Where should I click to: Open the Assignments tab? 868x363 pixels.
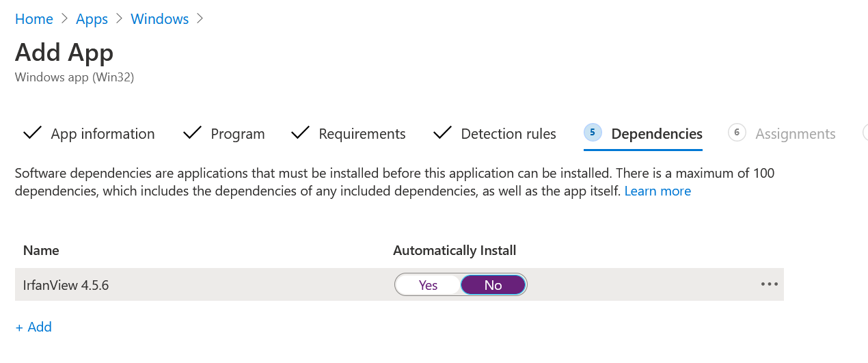point(795,134)
